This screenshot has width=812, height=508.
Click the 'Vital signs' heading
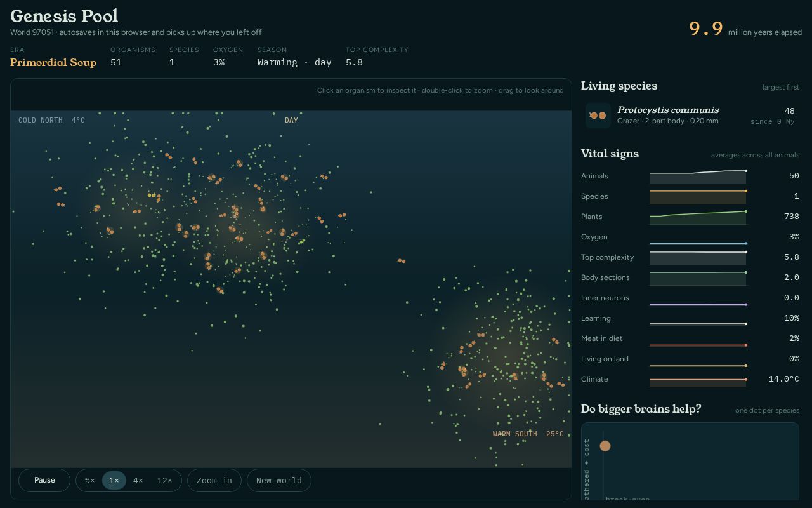coord(610,154)
